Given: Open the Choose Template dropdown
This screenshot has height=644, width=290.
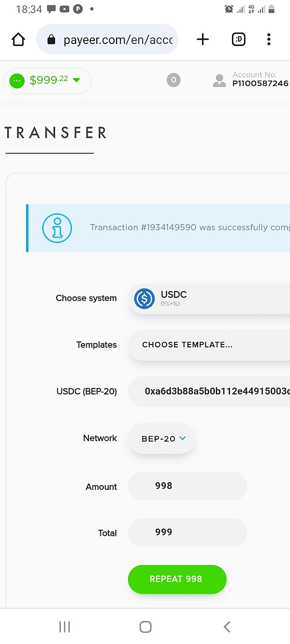Looking at the screenshot, I should point(209,345).
